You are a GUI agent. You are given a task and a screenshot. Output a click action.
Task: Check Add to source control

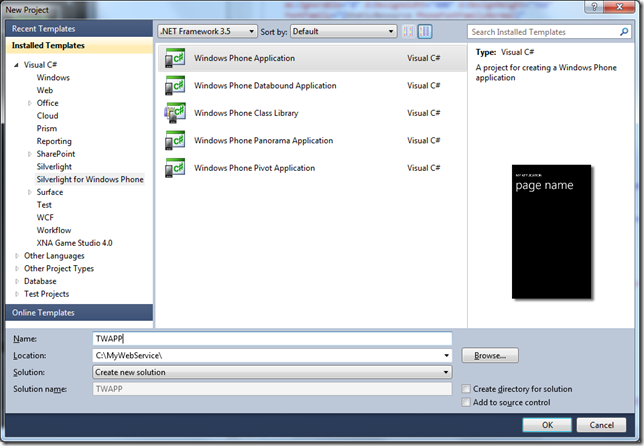(466, 402)
